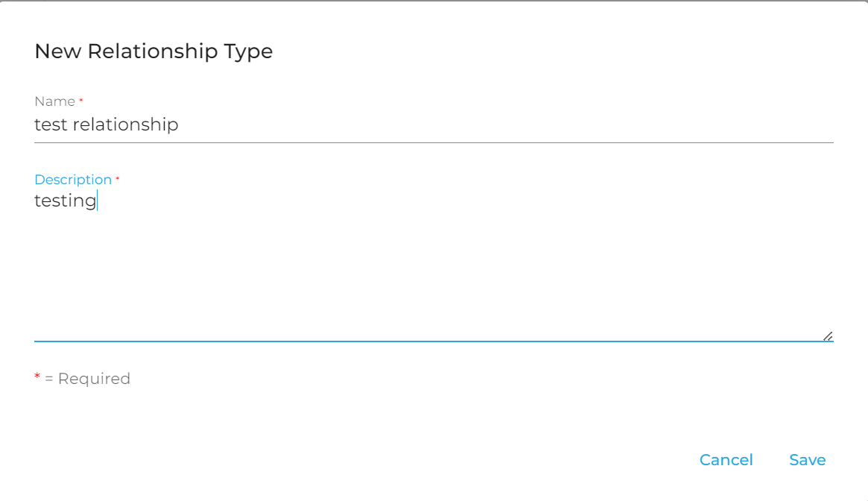The image size is (868, 501).
Task: Click the blue underline below Description
Action: coord(432,341)
